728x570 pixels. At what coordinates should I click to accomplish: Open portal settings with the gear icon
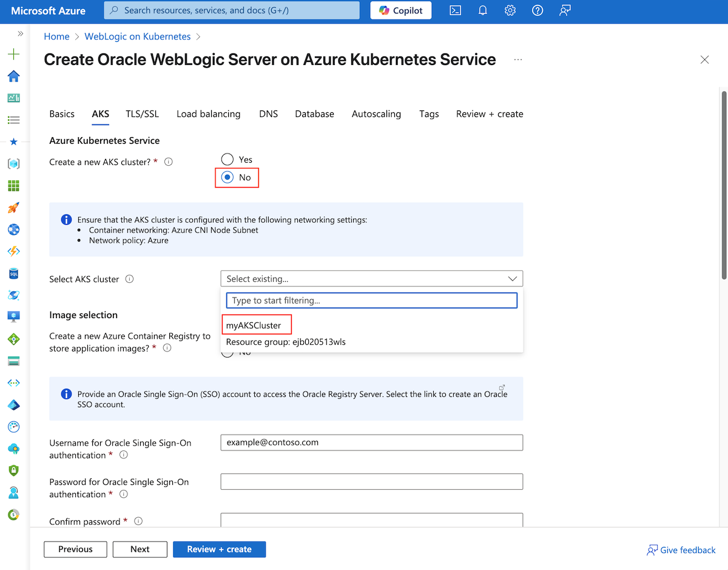click(510, 10)
